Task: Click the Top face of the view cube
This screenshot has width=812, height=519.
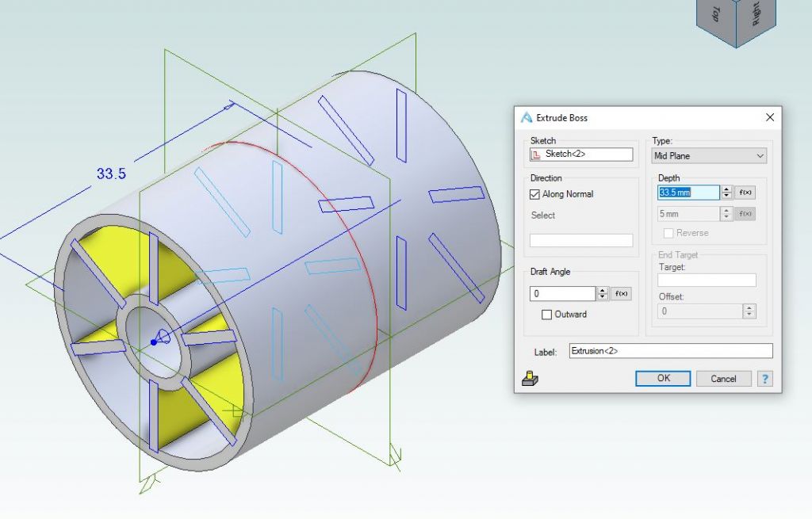Action: (716, 14)
